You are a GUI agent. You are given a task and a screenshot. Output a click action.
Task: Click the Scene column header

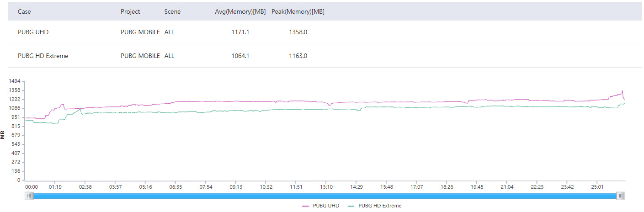[172, 12]
